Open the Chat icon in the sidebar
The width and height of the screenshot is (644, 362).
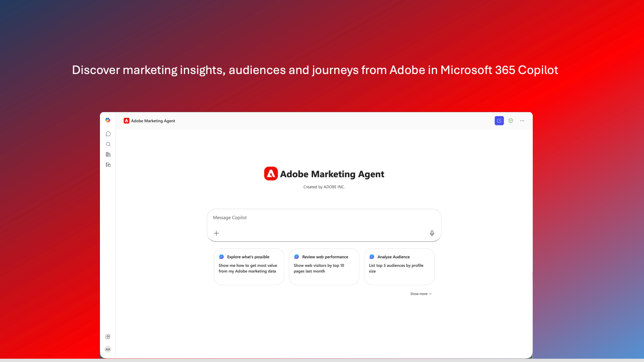tap(108, 134)
